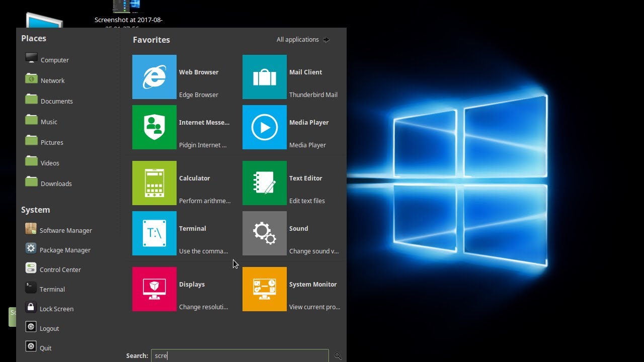Launch the System Monitor tile
The image size is (644, 362).
[x=265, y=289]
